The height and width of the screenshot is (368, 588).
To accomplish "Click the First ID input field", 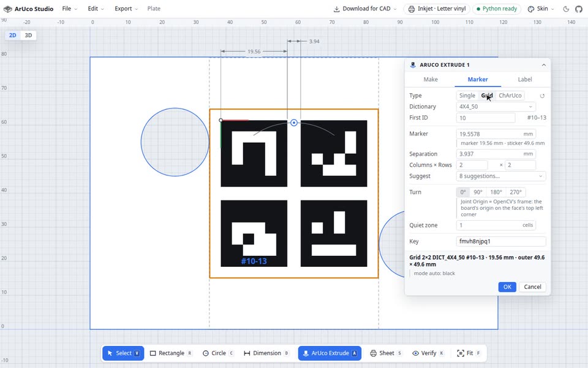I will [x=486, y=118].
